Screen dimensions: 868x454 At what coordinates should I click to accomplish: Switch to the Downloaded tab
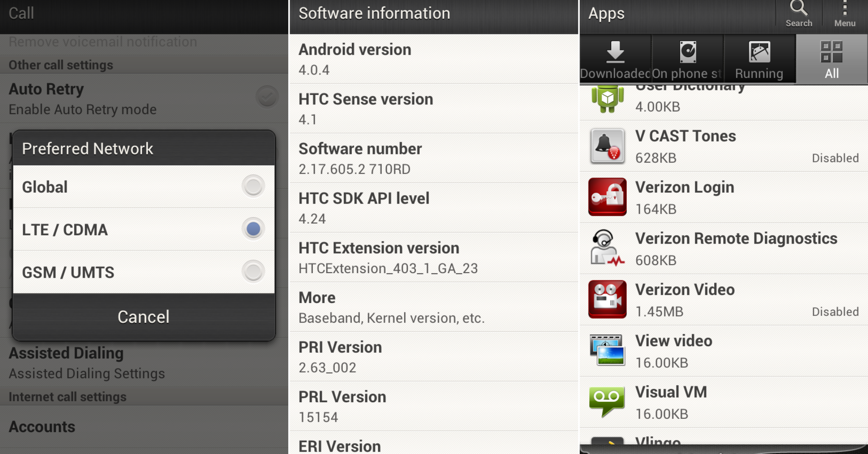point(615,59)
